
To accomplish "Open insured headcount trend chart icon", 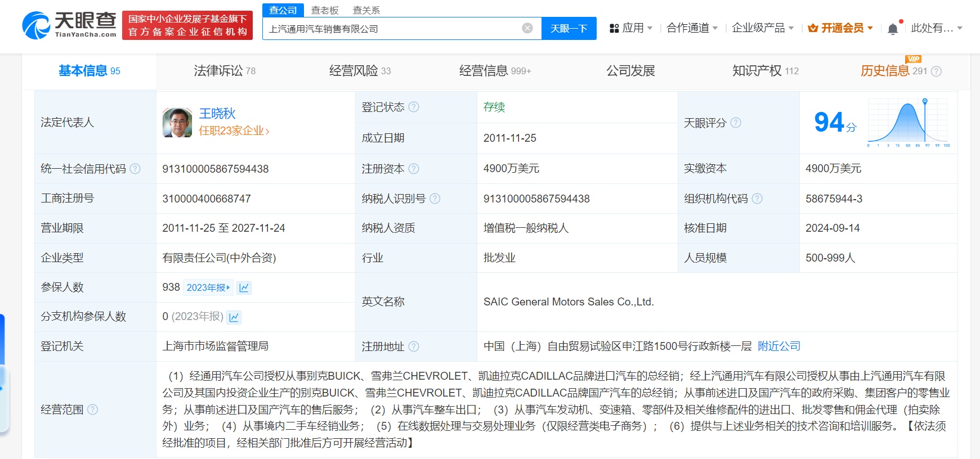I will click(244, 287).
